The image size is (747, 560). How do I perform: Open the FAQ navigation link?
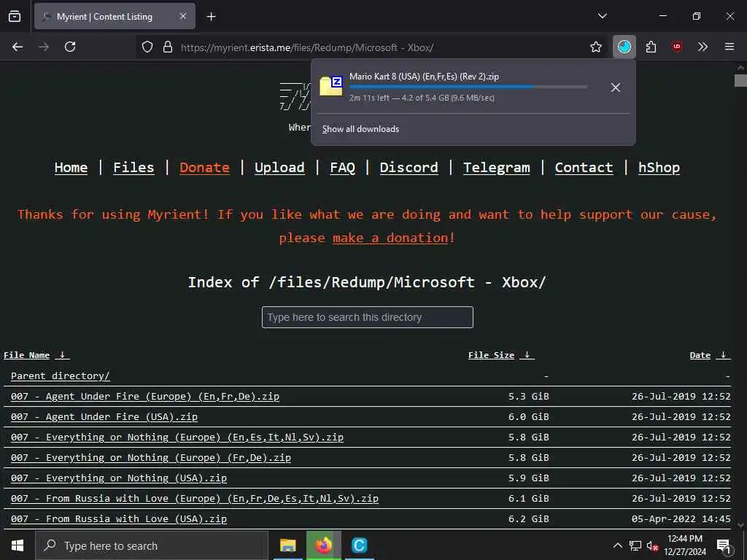[x=343, y=168]
